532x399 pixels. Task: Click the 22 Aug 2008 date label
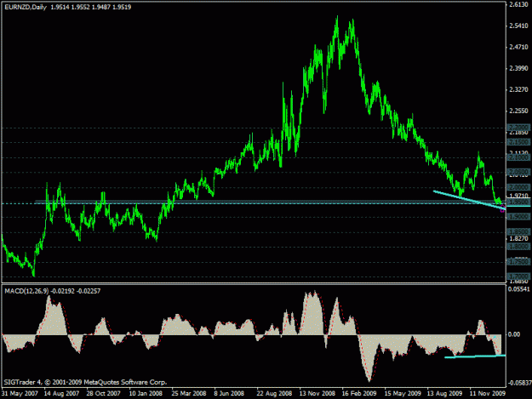coord(274,394)
